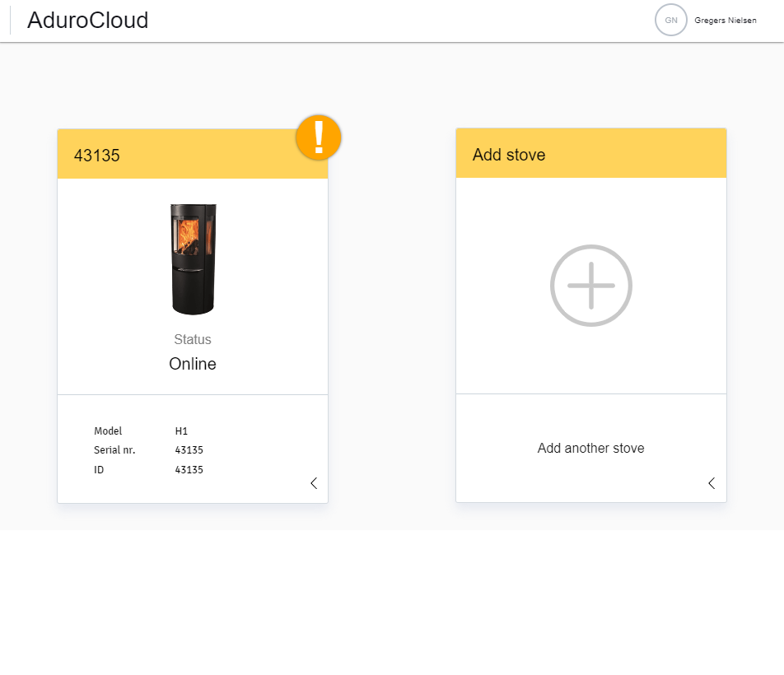Click the Status label on stove card
This screenshot has width=784, height=675.
point(193,339)
